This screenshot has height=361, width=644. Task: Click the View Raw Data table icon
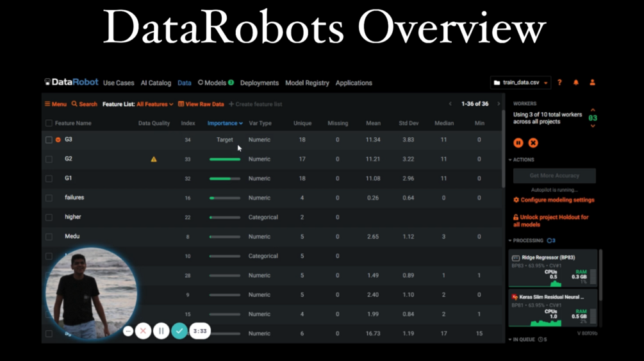click(181, 104)
